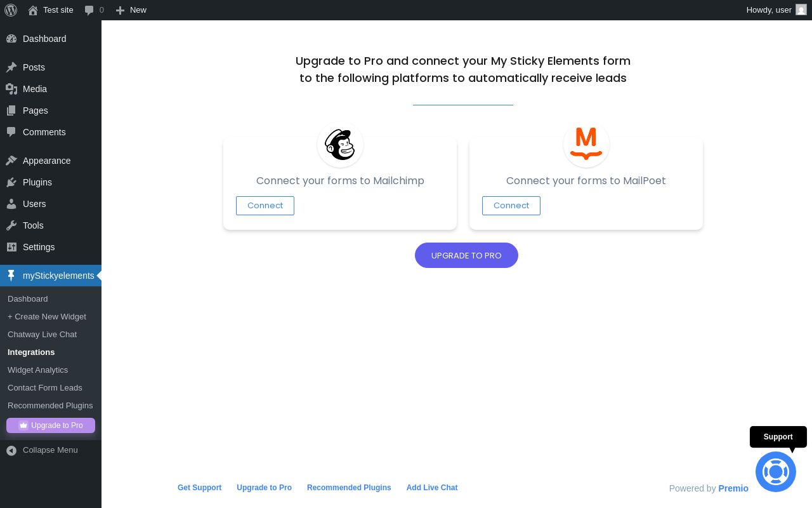Open the blue Support lifebuoy icon
Viewport: 812px width, 508px height.
coord(776,472)
